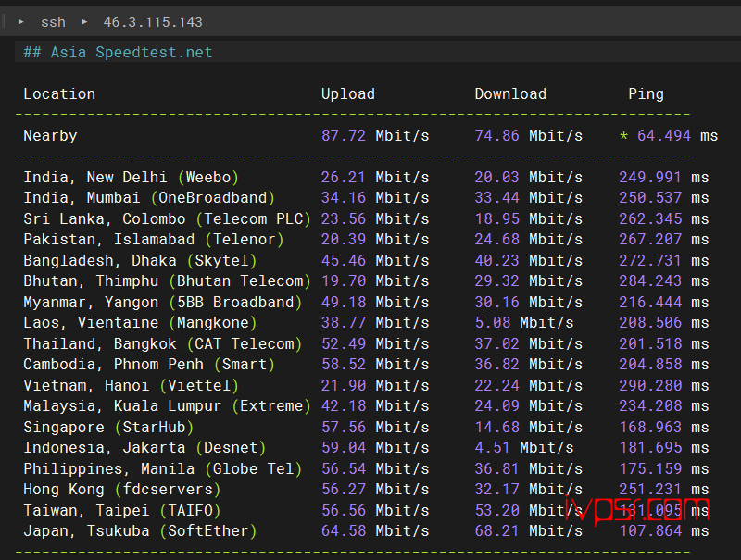741x560 pixels.
Task: Select Nearby ping value 64.494
Action: click(x=664, y=136)
